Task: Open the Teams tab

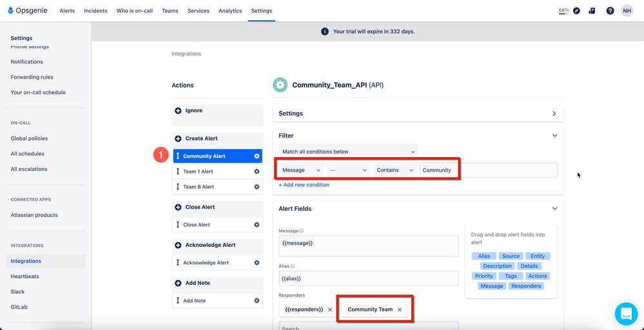Action: pos(170,11)
